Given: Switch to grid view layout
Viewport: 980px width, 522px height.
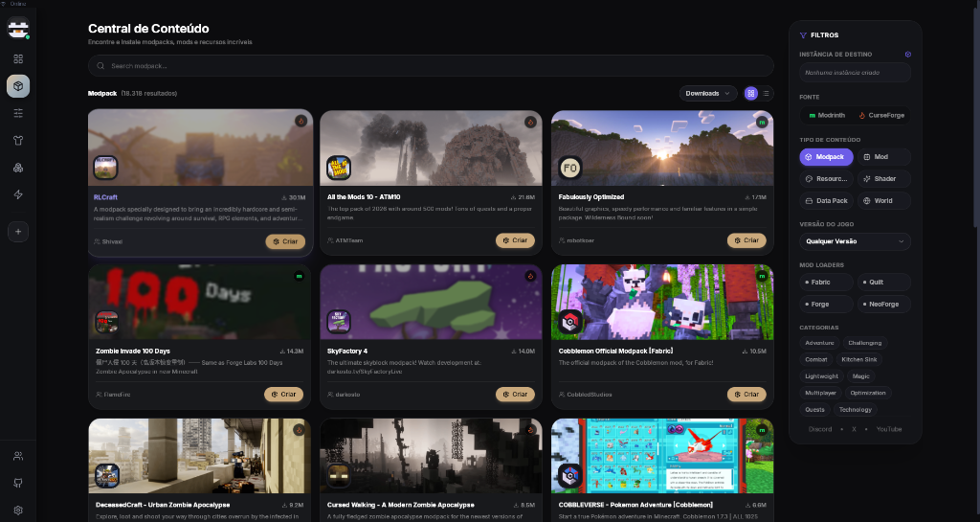Looking at the screenshot, I should click(750, 93).
